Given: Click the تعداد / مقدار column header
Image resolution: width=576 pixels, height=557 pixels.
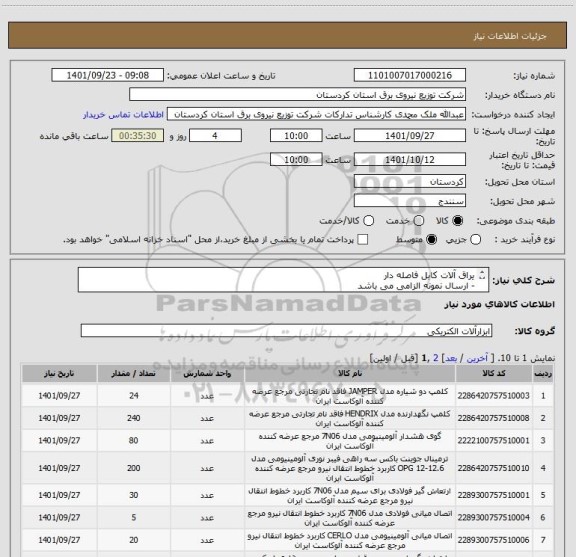Looking at the screenshot, I should pyautogui.click(x=134, y=373).
